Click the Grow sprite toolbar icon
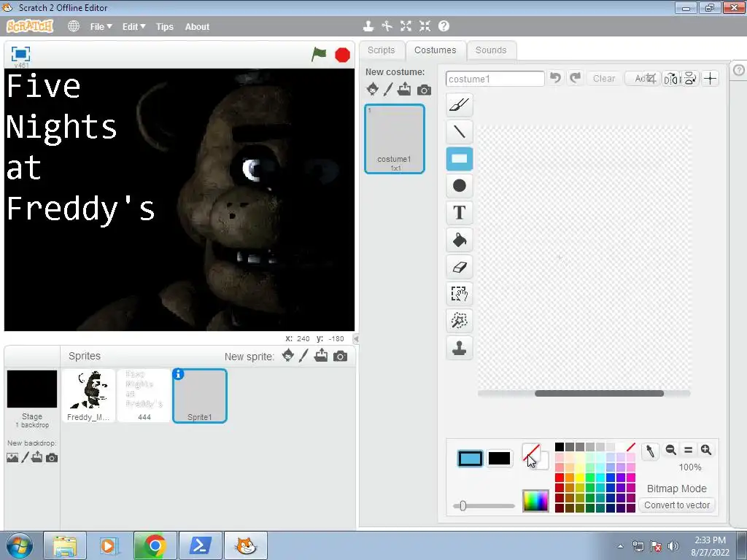 [406, 26]
